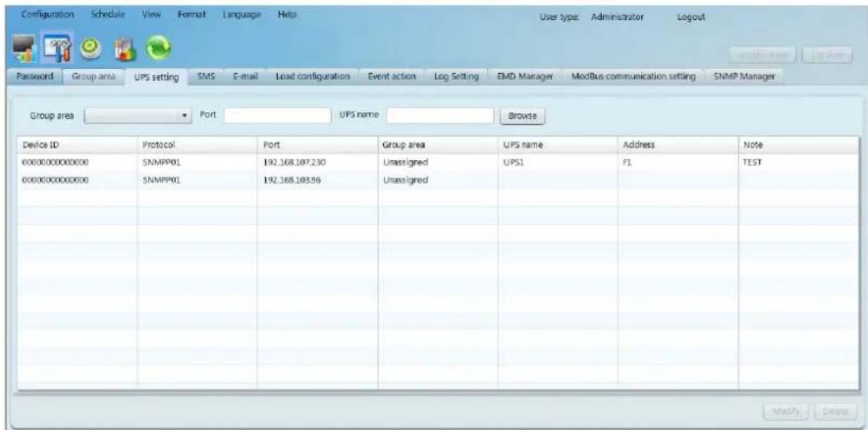This screenshot has height=430, width=868.
Task: Click the Administrator user type text
Action: 617,18
